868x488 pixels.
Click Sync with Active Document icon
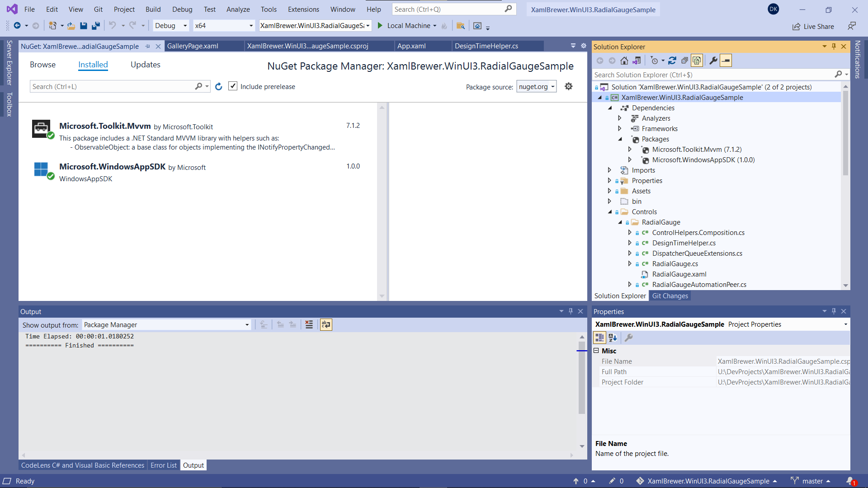[x=672, y=61]
